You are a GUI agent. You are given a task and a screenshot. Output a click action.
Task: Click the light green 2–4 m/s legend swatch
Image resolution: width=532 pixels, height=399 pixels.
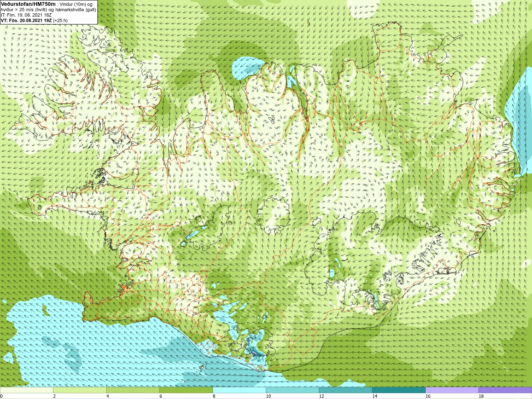80,390
